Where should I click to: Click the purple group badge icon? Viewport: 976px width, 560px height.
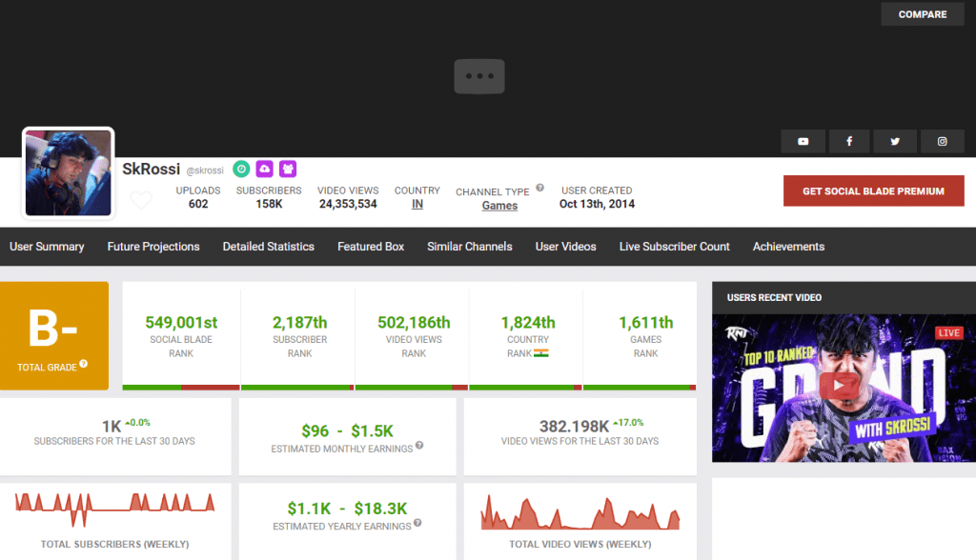coord(288,169)
